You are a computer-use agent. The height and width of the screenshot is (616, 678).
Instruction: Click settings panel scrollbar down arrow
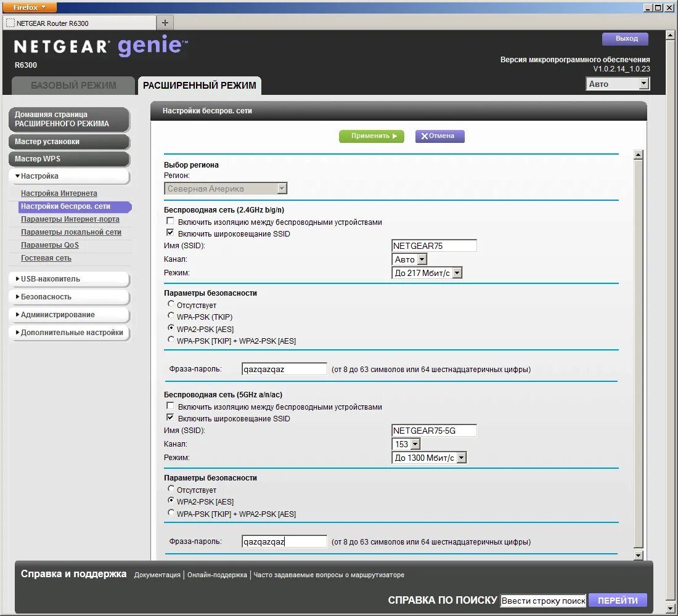coord(638,555)
